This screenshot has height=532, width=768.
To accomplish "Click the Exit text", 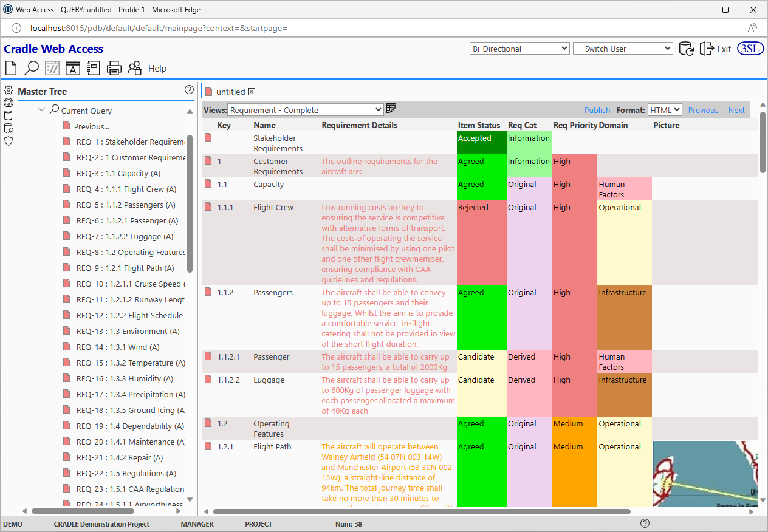I will pyautogui.click(x=724, y=49).
